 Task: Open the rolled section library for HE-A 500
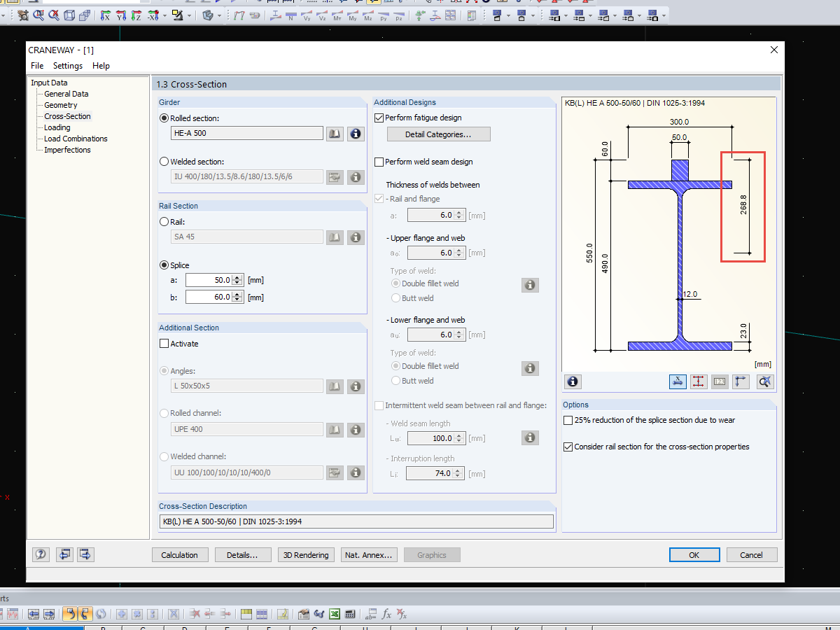coord(335,134)
